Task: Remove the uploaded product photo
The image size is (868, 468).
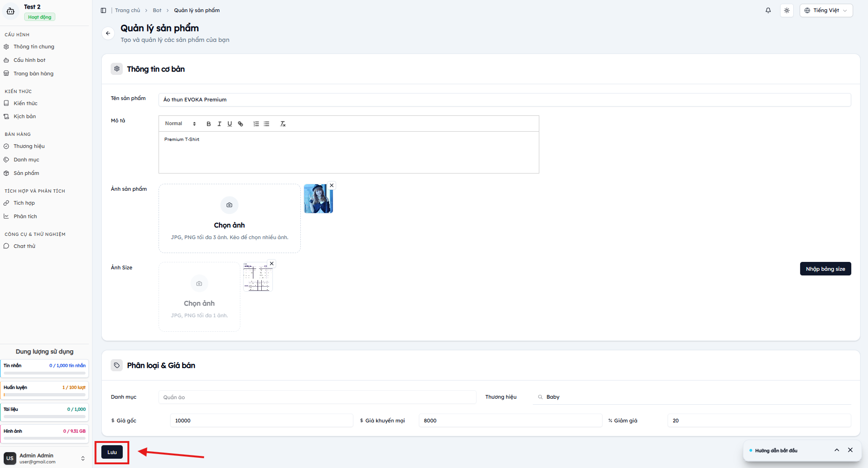Action: [x=331, y=185]
